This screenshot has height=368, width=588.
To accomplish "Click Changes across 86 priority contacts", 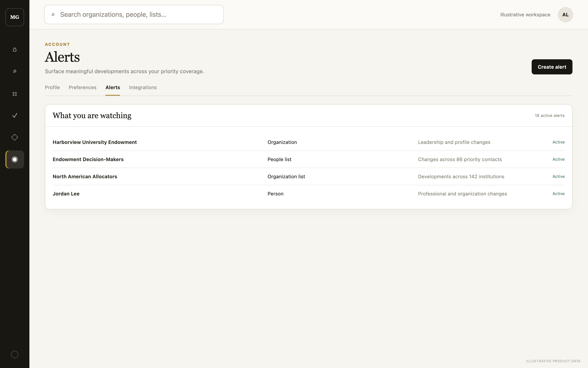I will (460, 159).
